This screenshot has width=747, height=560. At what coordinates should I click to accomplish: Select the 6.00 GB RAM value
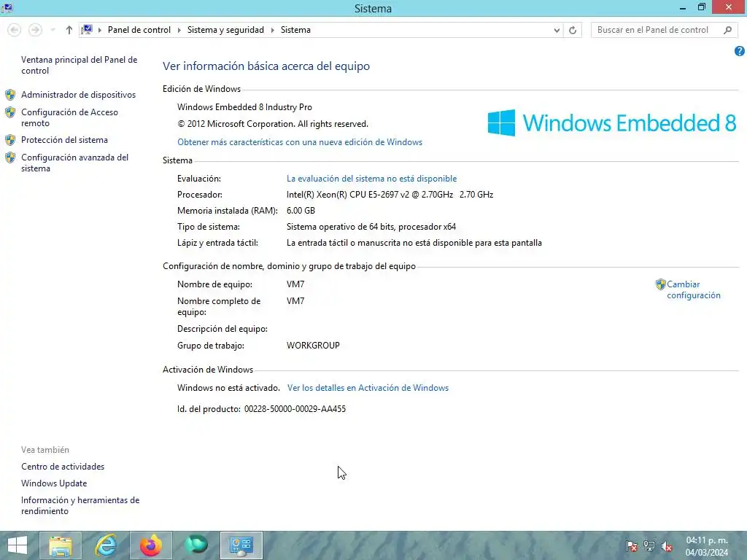[301, 211]
